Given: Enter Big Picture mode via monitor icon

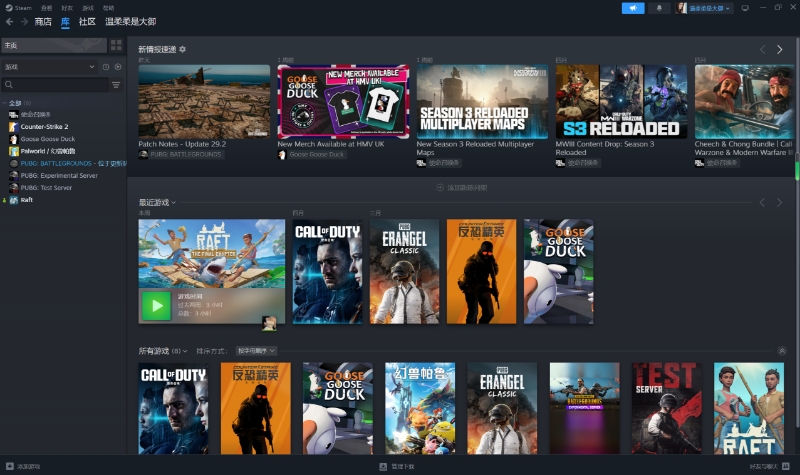Looking at the screenshot, I should pos(744,8).
